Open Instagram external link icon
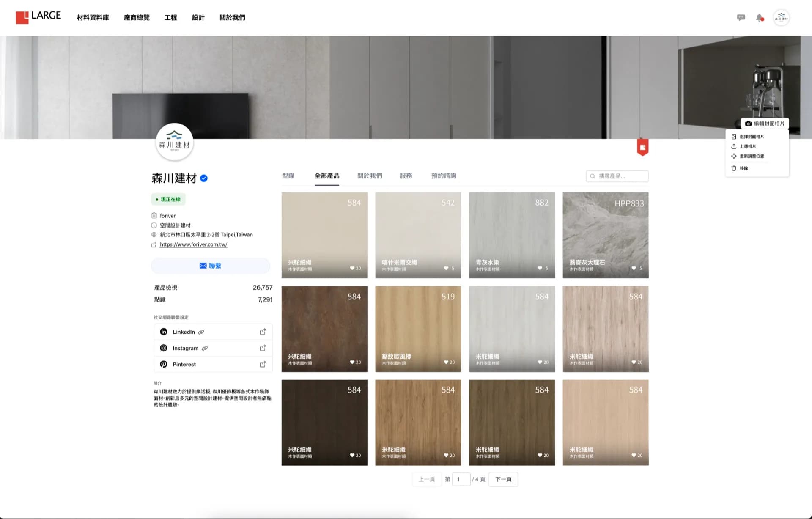 coord(263,348)
